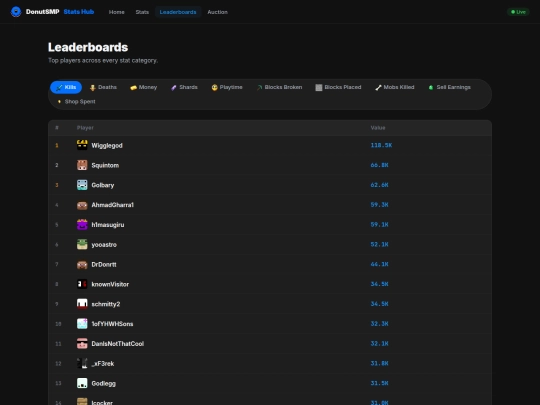Select player name yooastro

tap(104, 245)
